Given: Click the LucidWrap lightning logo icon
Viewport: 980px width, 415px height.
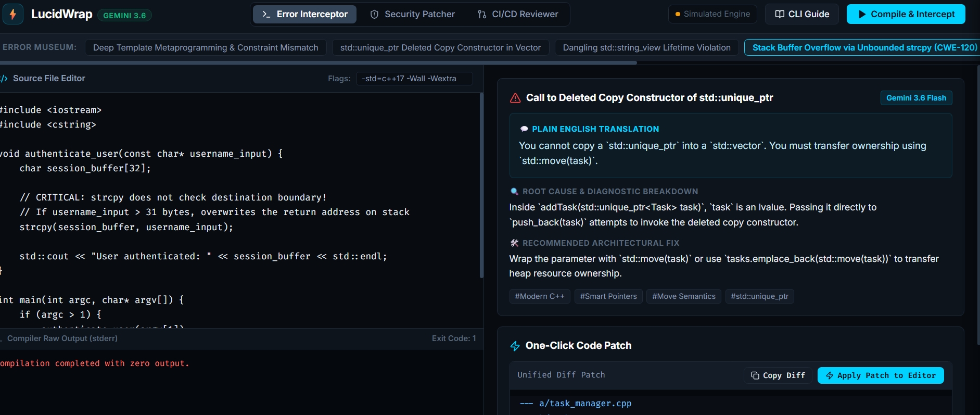Looking at the screenshot, I should click(13, 14).
